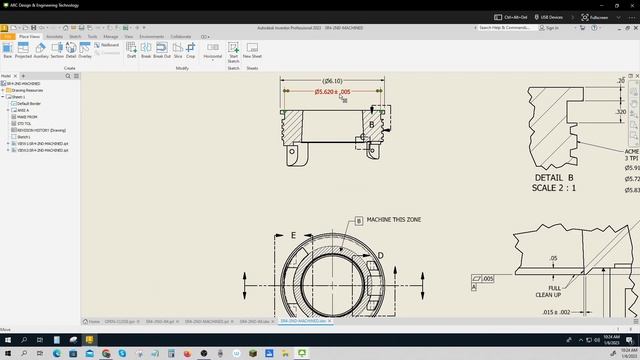
Task: Select the Projected view tool
Action: (x=23, y=50)
